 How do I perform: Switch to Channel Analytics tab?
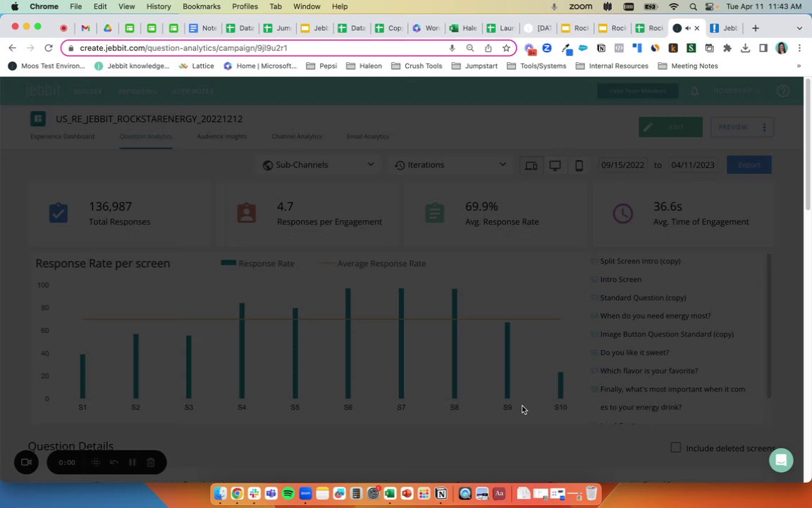coord(297,136)
